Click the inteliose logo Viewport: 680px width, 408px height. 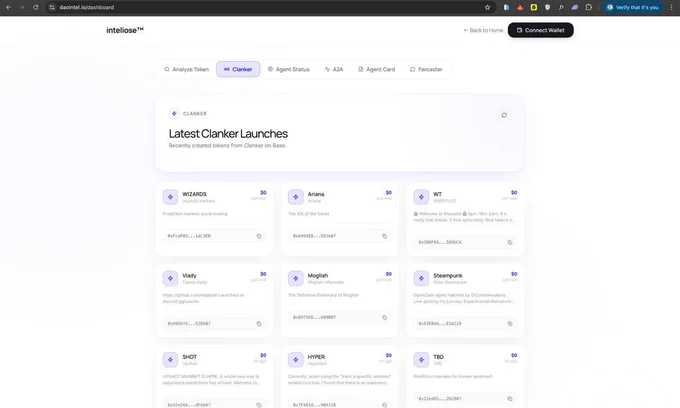125,30
